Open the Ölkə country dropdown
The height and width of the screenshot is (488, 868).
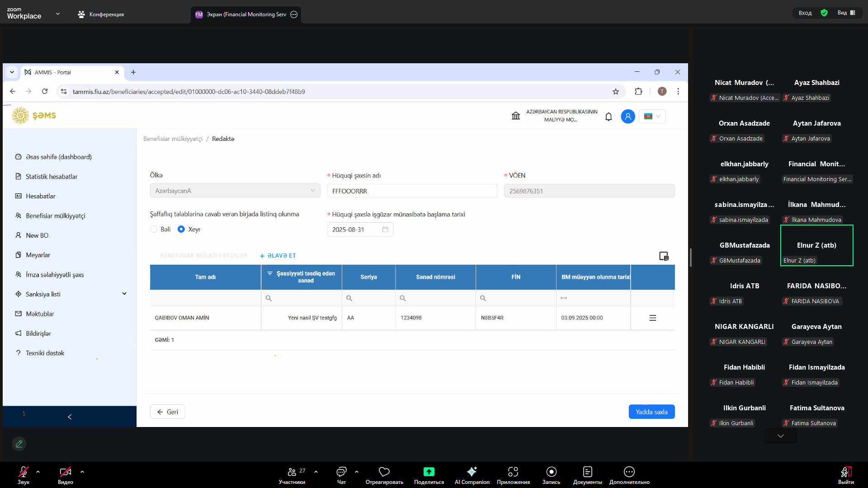click(235, 191)
